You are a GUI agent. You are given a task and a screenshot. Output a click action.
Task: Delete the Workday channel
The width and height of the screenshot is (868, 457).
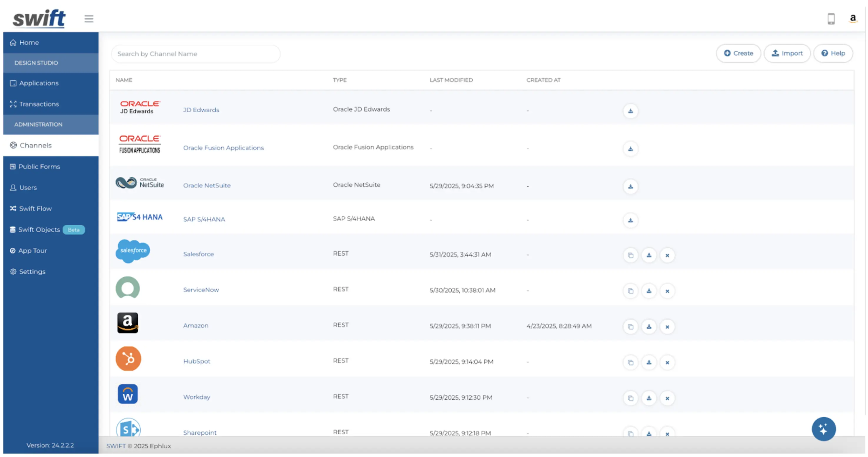(x=667, y=398)
